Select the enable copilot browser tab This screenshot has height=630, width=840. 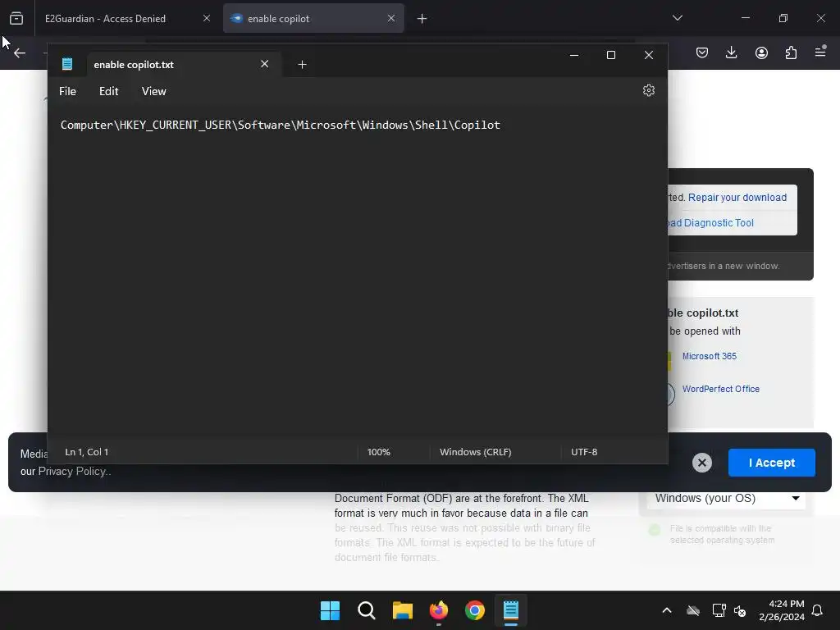click(313, 18)
